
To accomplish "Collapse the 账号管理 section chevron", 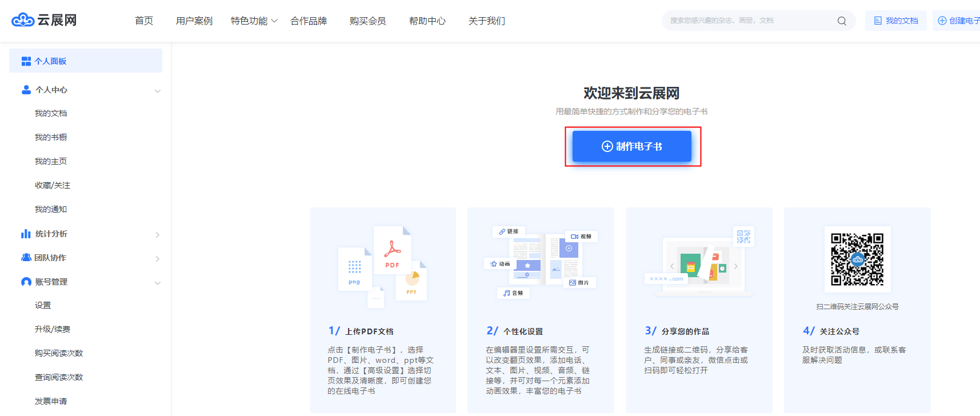I will [x=158, y=283].
